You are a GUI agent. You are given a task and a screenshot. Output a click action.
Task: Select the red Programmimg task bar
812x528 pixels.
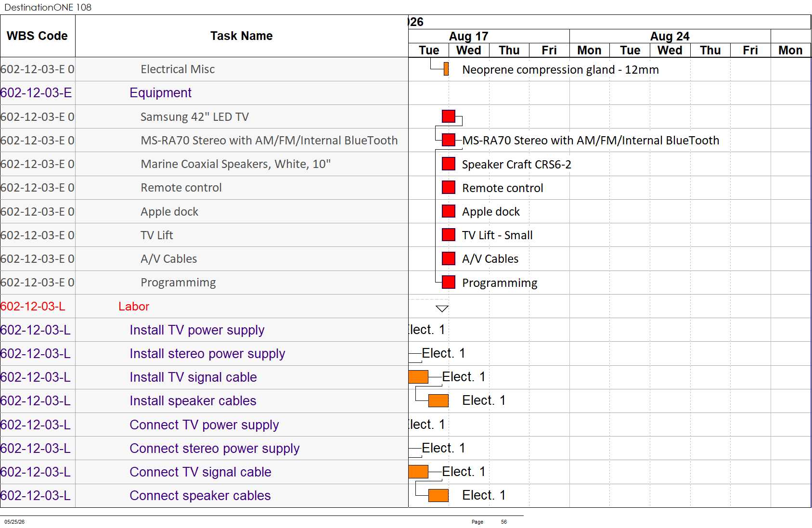coord(448,282)
